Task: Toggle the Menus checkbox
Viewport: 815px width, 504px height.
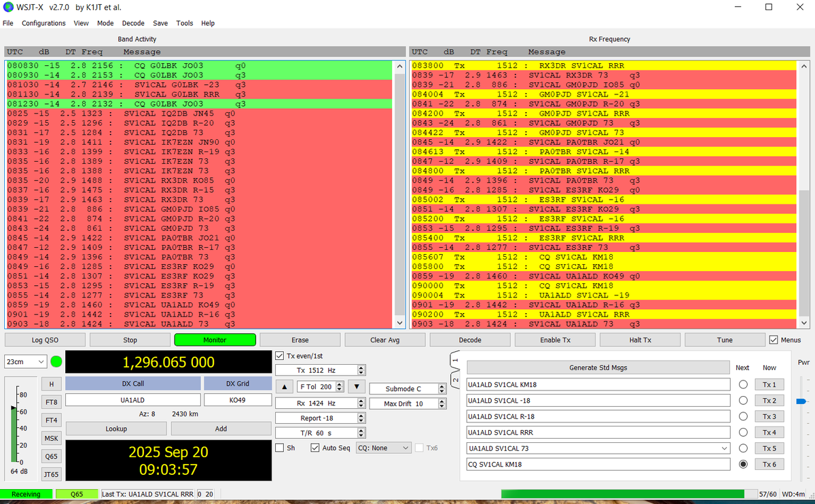Action: (x=774, y=340)
